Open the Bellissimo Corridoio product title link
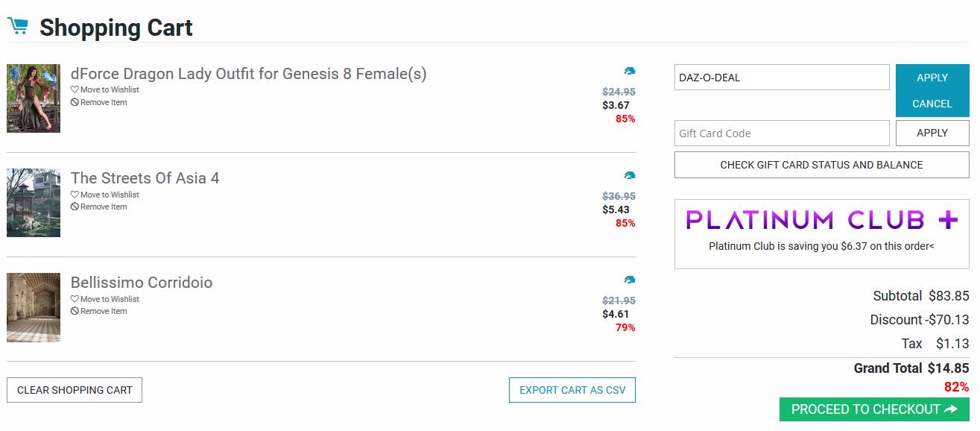Screen dimensions: 980x431 (142, 283)
